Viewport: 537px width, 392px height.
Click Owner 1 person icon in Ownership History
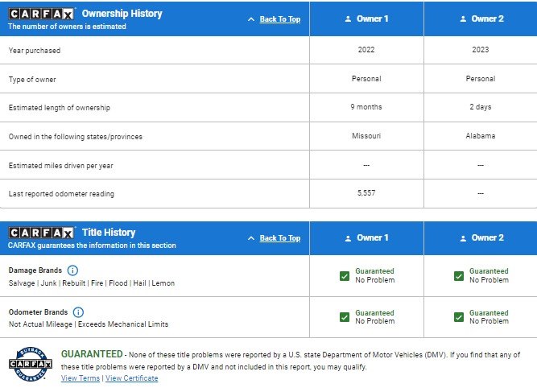pos(348,19)
